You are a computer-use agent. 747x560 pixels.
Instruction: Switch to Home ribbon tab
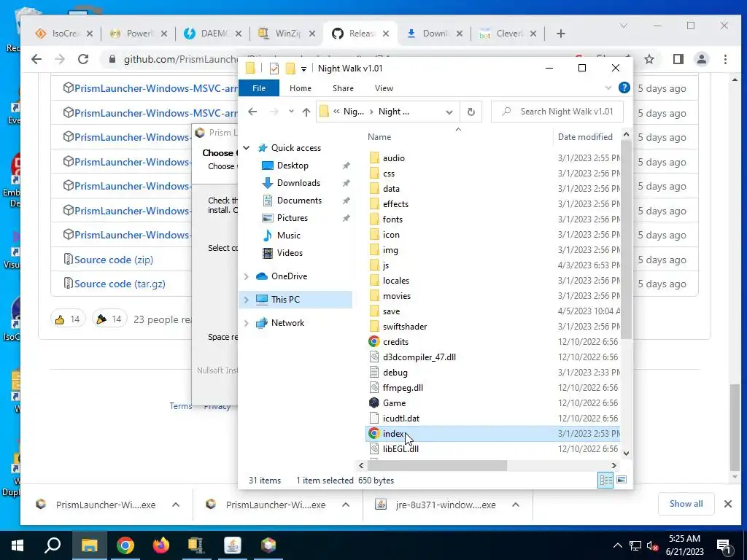coord(300,88)
